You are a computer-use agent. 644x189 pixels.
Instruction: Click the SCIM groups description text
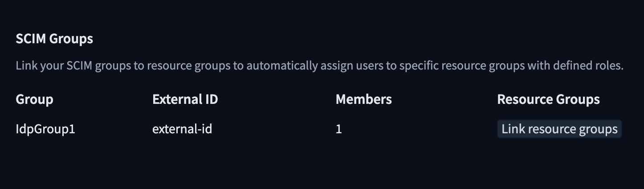point(319,66)
